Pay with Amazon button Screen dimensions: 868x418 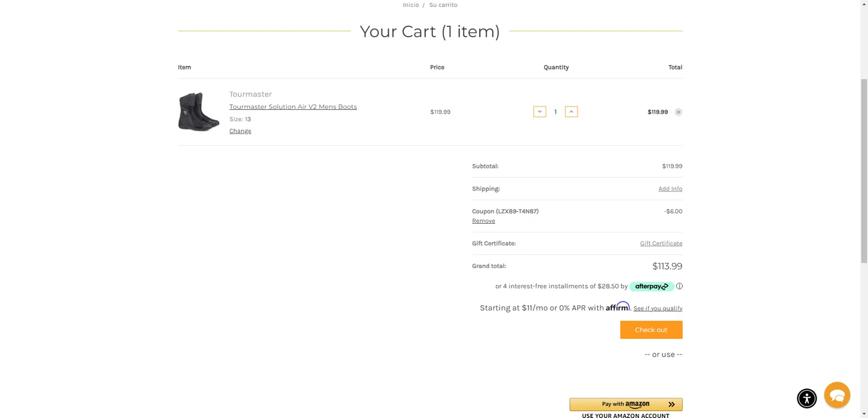pyautogui.click(x=626, y=404)
